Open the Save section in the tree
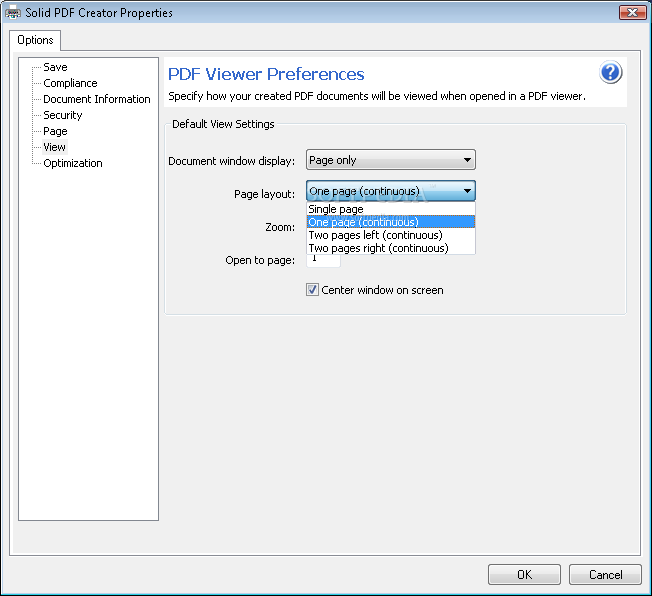The image size is (652, 596). pos(55,67)
